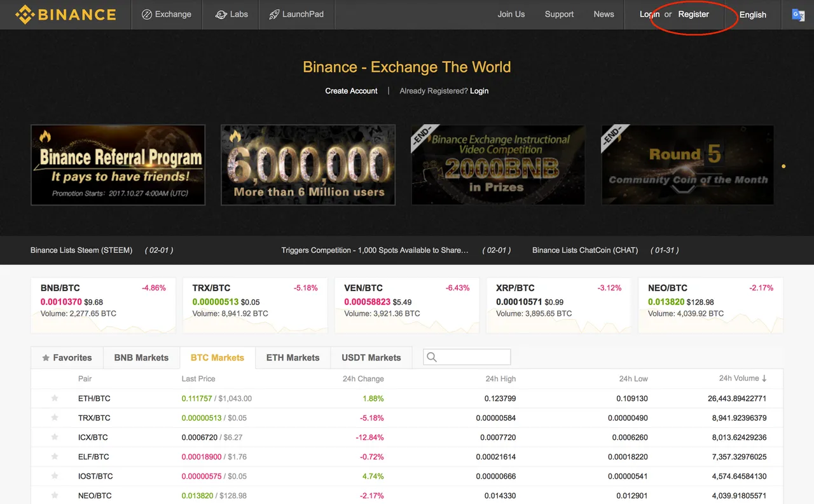The image size is (814, 504).
Task: Click the yellow carousel dot indicator
Action: [x=783, y=167]
